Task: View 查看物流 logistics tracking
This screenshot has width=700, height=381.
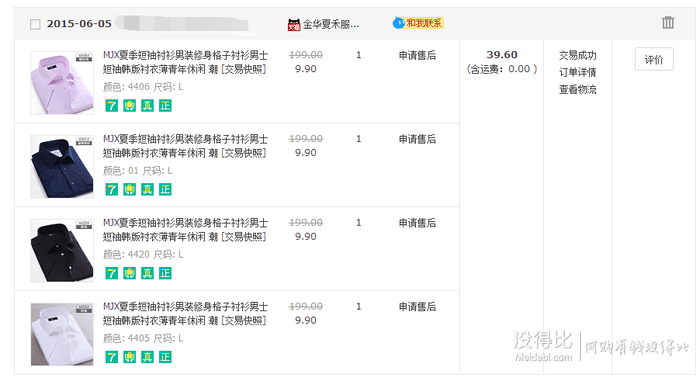Action: tap(578, 89)
